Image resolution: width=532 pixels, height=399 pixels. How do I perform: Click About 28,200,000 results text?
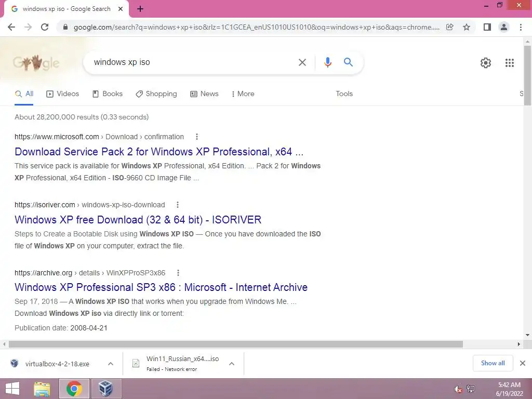click(x=82, y=117)
